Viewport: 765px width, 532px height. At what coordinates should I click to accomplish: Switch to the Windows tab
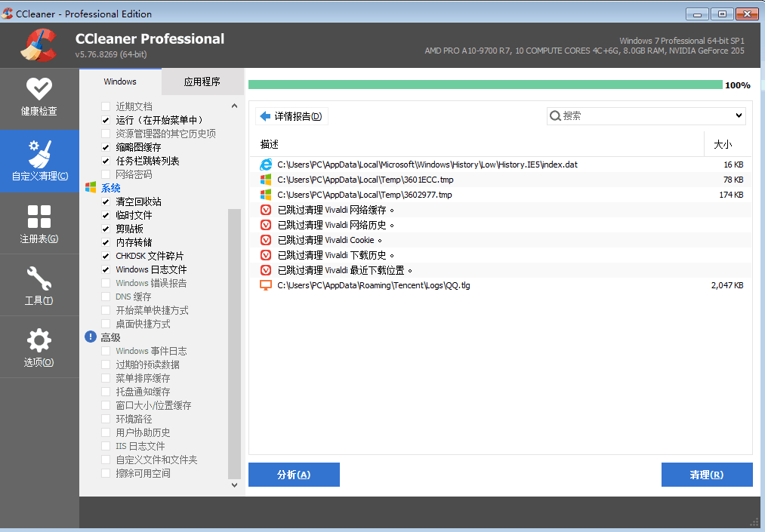point(120,81)
